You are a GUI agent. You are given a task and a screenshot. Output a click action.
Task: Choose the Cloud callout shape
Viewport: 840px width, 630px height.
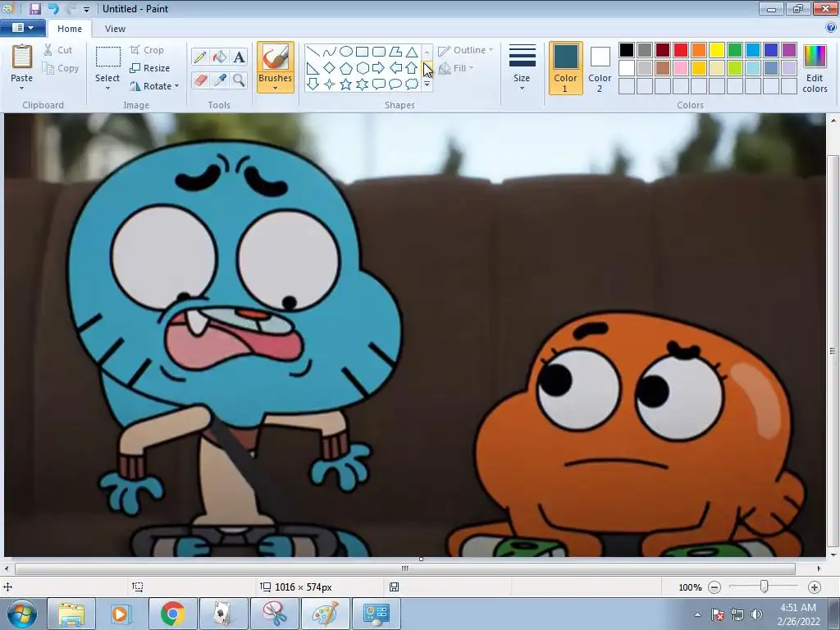412,84
